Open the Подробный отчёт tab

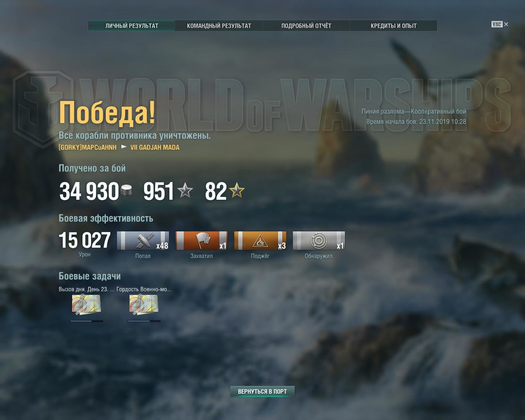[x=306, y=25]
